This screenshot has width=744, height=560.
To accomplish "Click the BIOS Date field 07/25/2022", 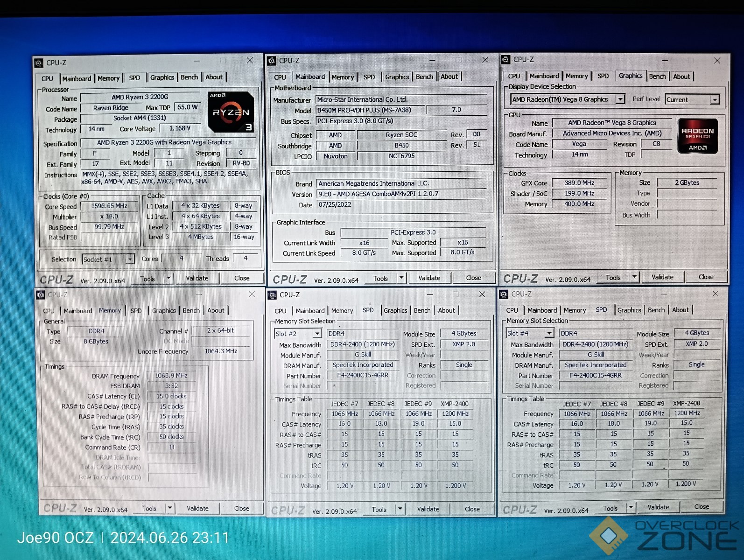I will coord(402,204).
